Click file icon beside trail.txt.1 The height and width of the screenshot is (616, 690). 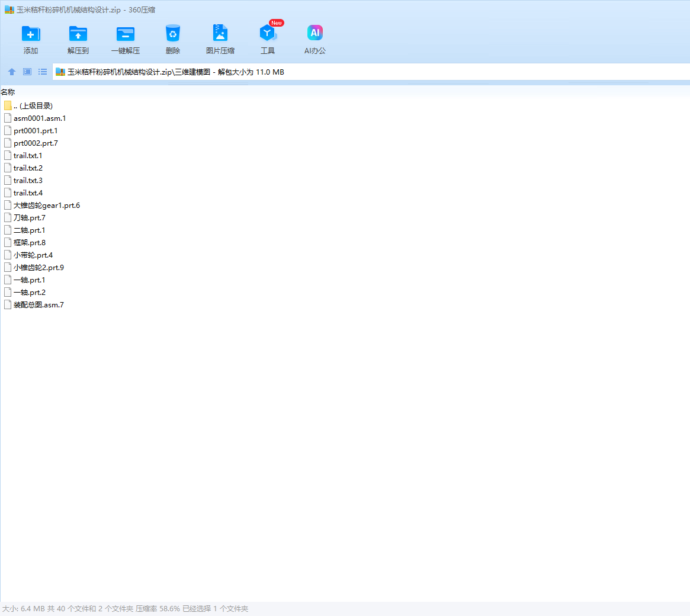coord(8,155)
